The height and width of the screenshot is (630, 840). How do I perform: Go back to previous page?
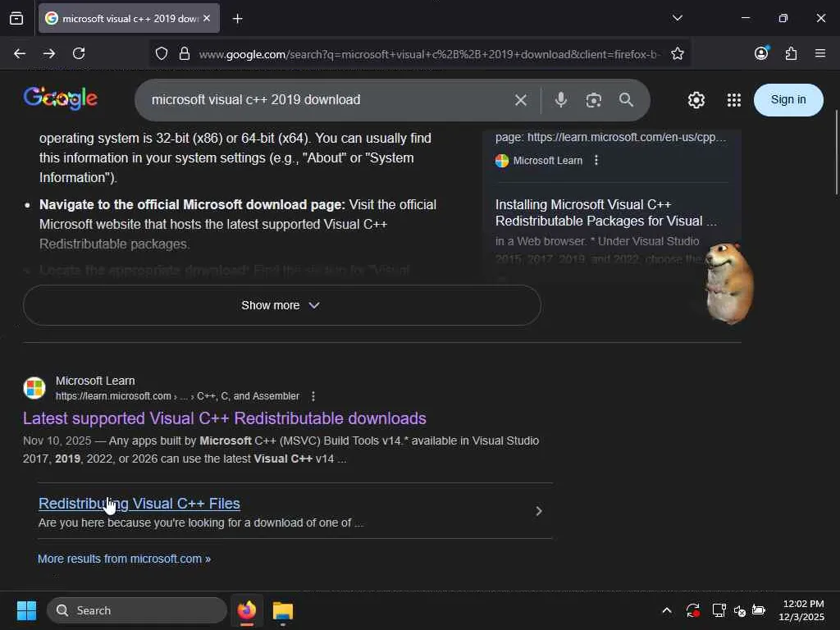point(20,53)
